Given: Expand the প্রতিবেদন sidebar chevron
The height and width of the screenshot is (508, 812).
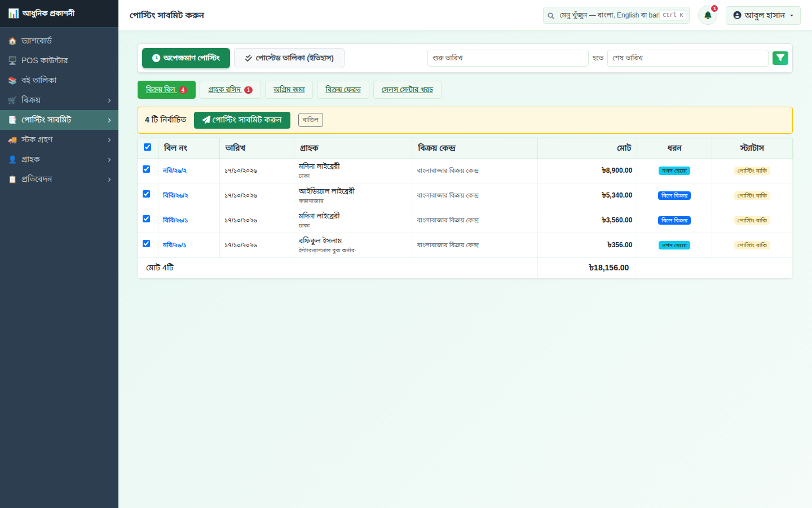Looking at the screenshot, I should coord(109,179).
